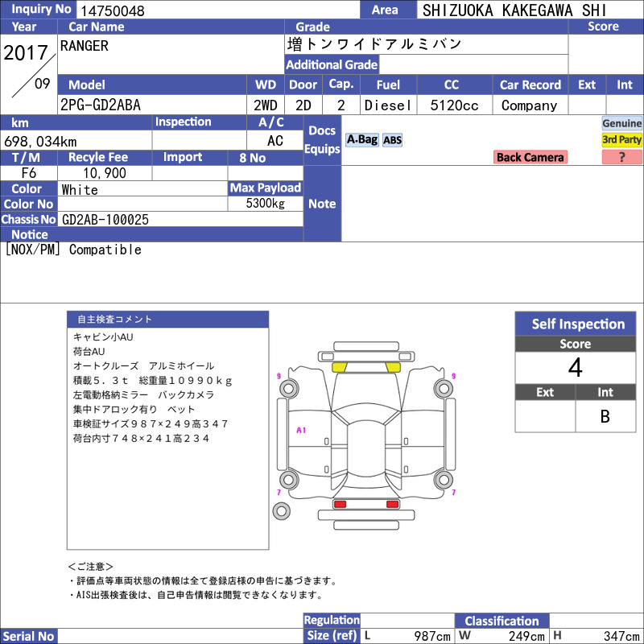The height and width of the screenshot is (644, 644).
Task: Click the recycle fee 10,900
Action: pyautogui.click(x=105, y=173)
